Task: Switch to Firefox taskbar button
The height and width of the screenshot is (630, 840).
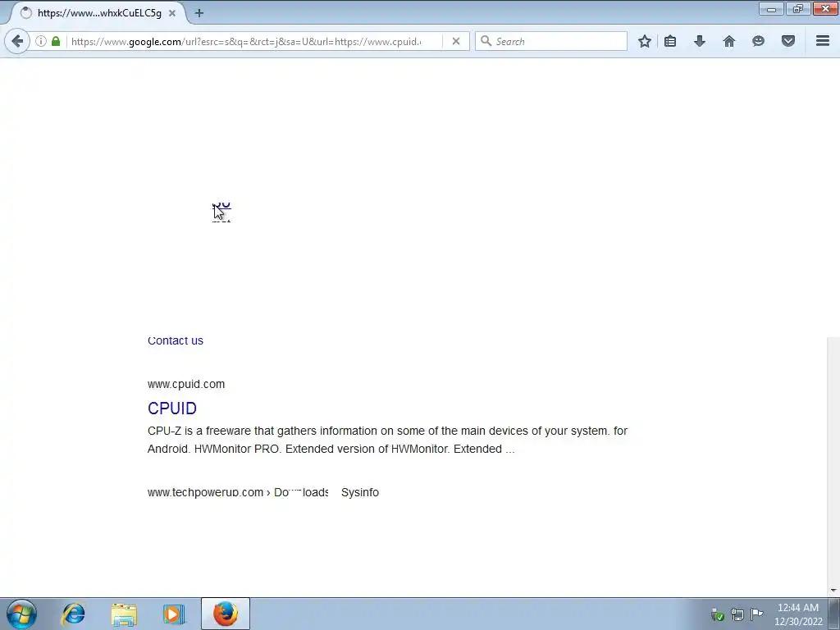Action: coord(226,614)
